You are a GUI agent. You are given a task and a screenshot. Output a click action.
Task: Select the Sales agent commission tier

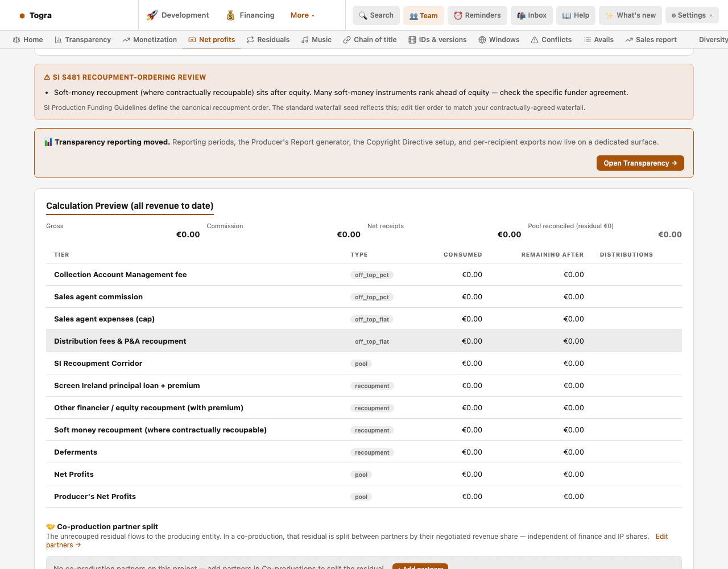click(x=364, y=297)
